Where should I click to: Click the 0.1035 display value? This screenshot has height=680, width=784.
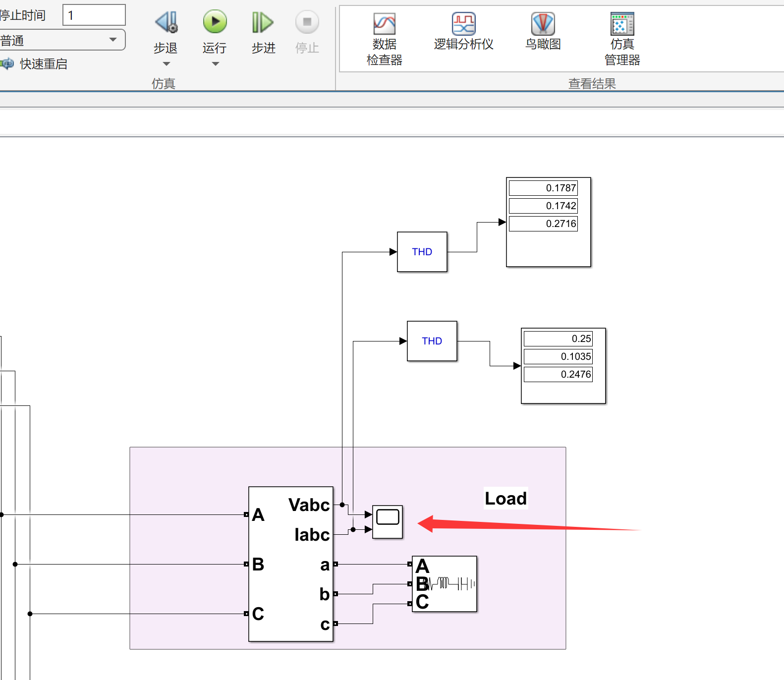click(x=558, y=356)
